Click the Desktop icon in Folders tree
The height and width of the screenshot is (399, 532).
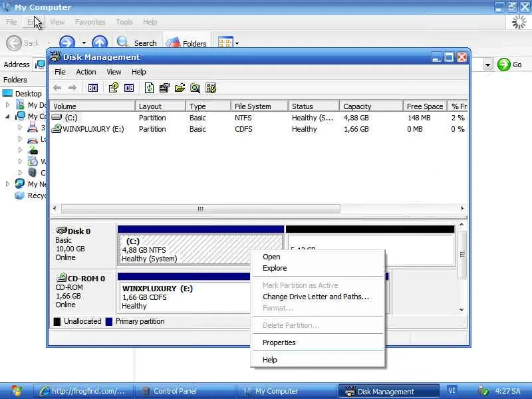(x=7, y=93)
